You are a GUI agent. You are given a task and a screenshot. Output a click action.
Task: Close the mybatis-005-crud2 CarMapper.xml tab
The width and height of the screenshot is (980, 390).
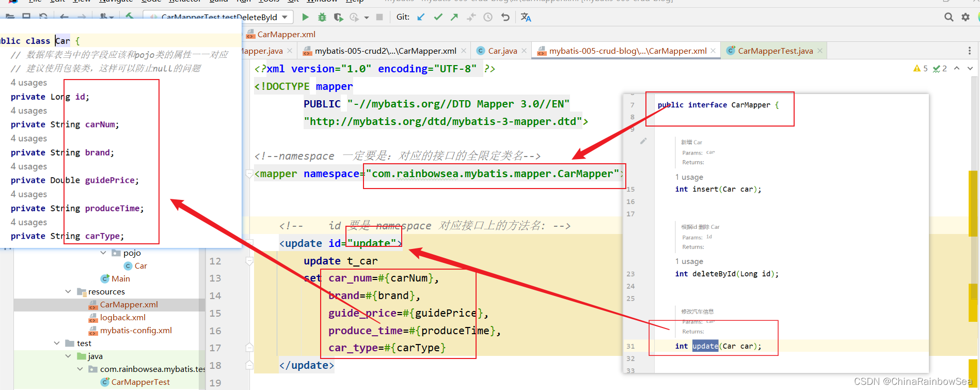point(464,51)
